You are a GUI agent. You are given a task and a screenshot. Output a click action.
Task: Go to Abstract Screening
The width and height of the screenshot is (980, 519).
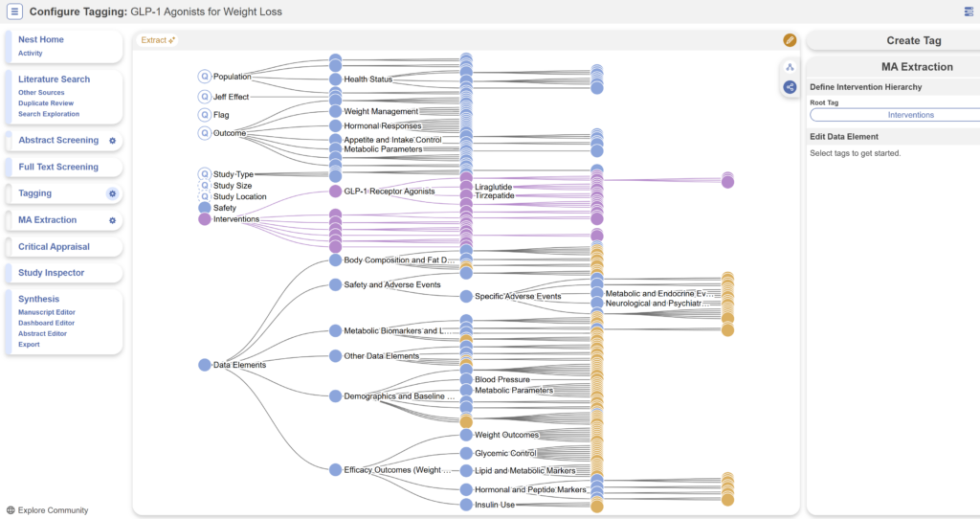coord(58,140)
